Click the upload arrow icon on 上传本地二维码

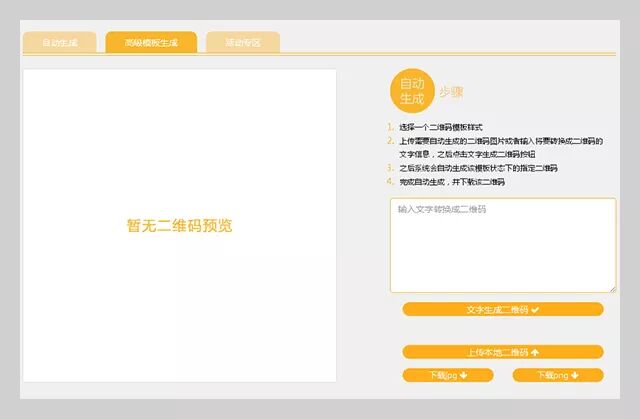(535, 352)
